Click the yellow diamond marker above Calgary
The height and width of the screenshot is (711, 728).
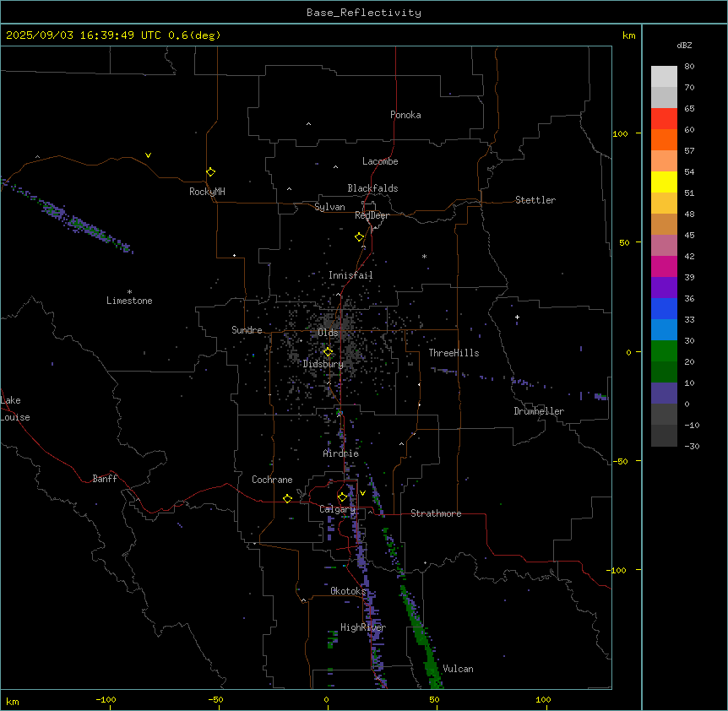point(342,497)
